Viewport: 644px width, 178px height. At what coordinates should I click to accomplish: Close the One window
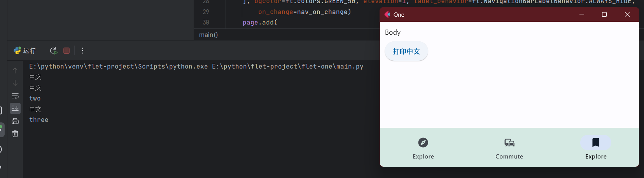[627, 14]
